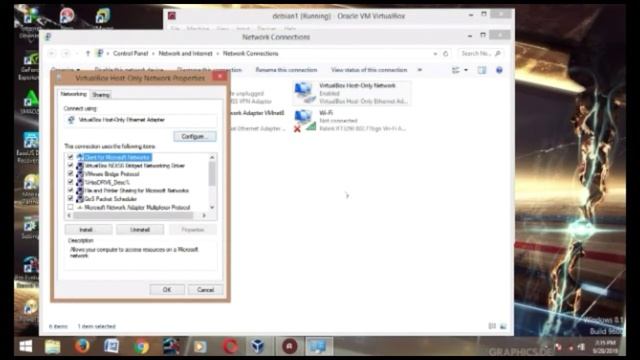Uncheck QoS Packet Scheduler checkbox
This screenshot has height=360, width=640.
click(x=70, y=198)
